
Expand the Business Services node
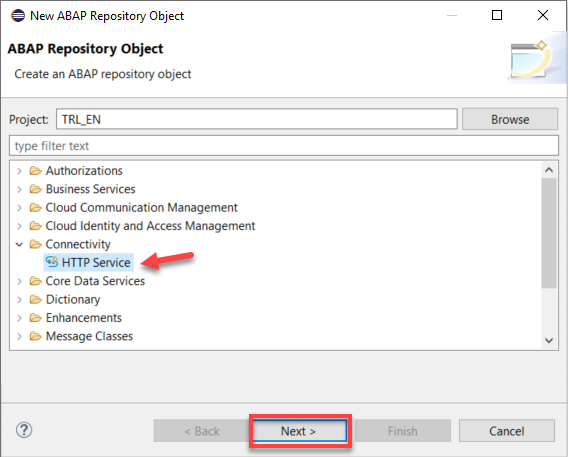20,189
